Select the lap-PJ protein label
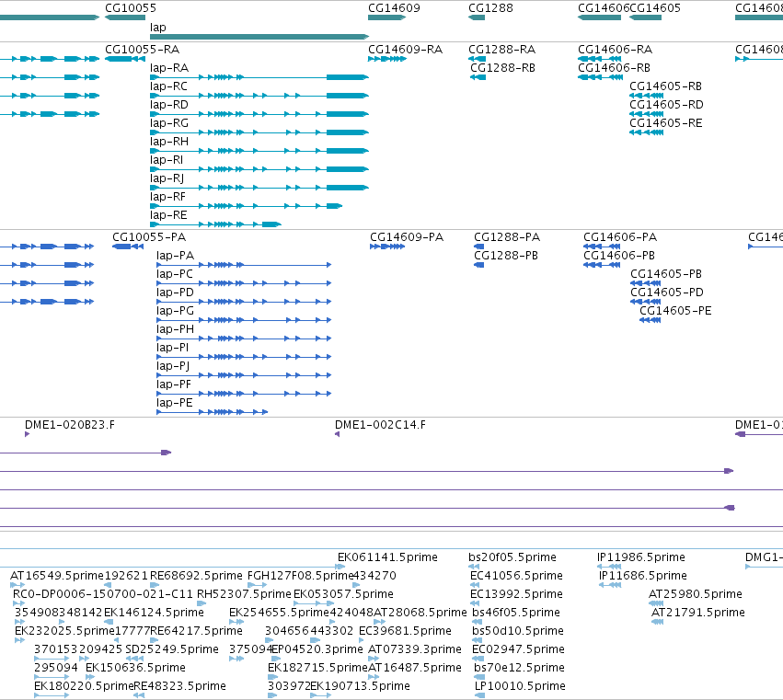 click(x=173, y=366)
